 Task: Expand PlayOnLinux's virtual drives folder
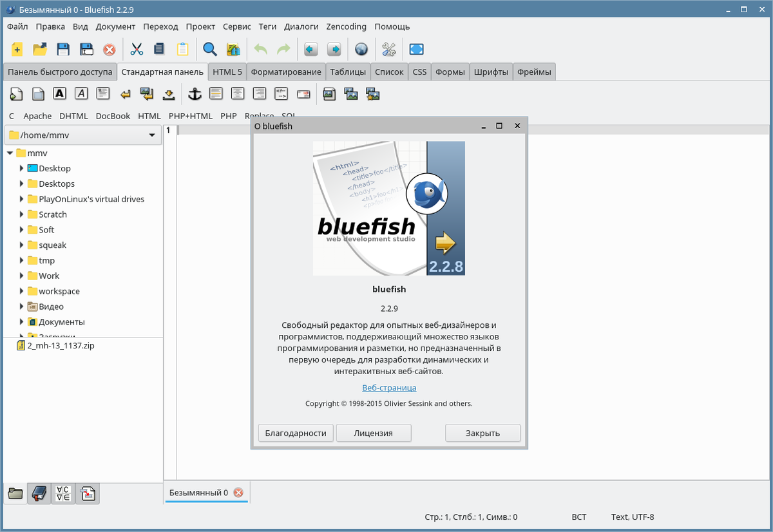[21, 199]
